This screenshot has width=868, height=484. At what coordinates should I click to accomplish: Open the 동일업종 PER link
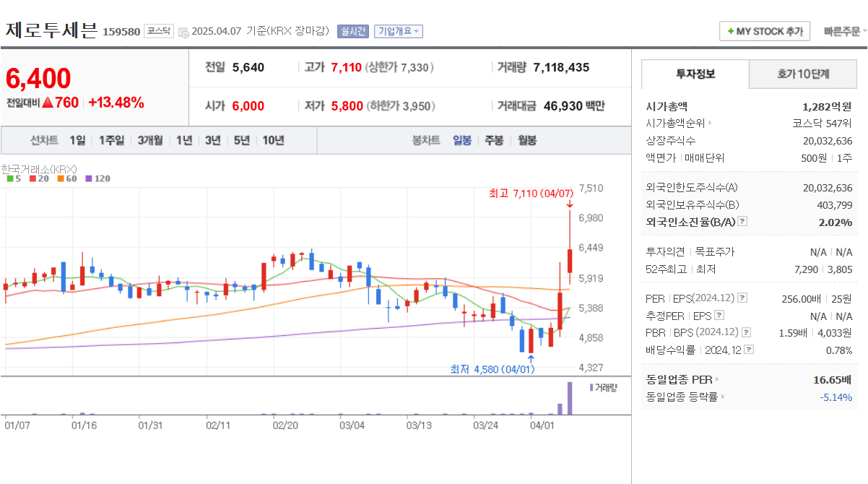click(682, 379)
